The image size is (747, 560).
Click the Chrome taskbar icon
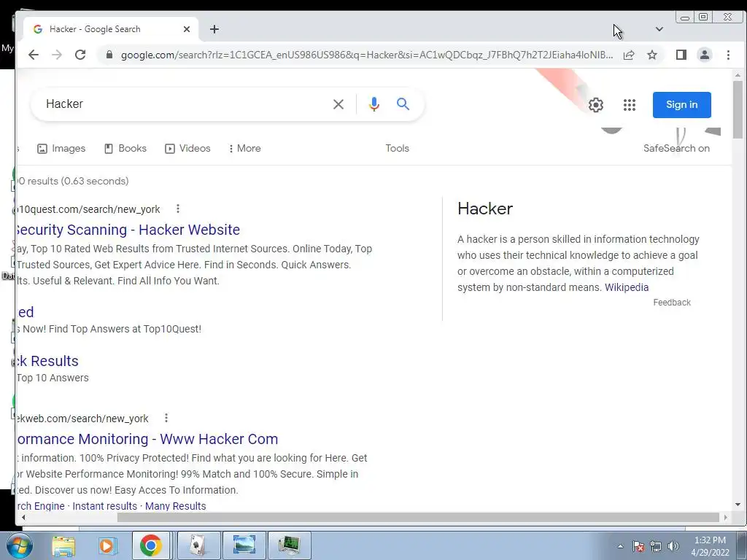(x=150, y=545)
